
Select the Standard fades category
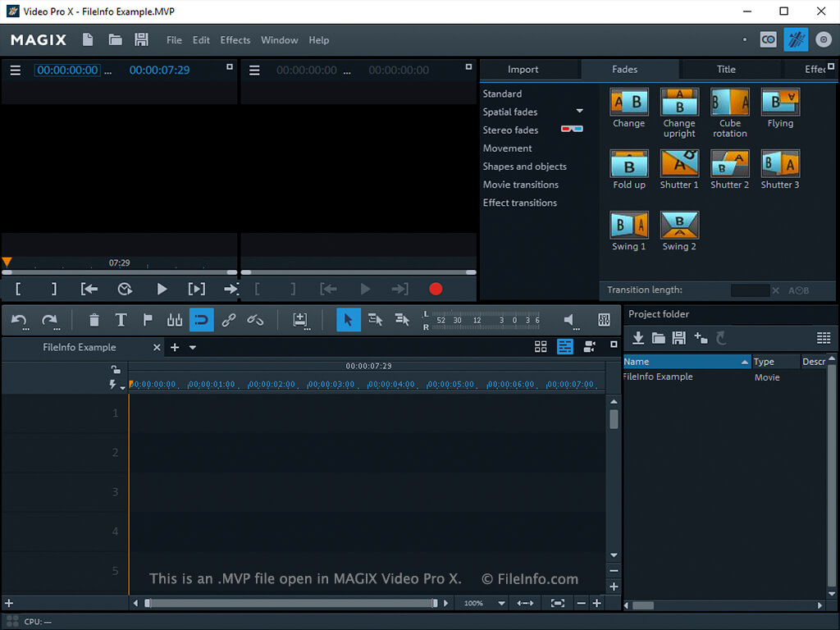(502, 94)
